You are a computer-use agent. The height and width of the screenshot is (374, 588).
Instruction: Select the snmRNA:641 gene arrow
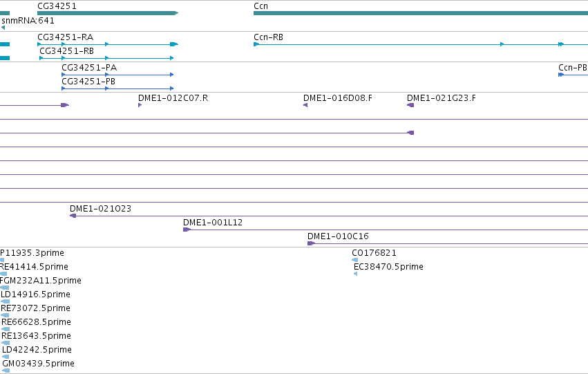click(x=3, y=28)
